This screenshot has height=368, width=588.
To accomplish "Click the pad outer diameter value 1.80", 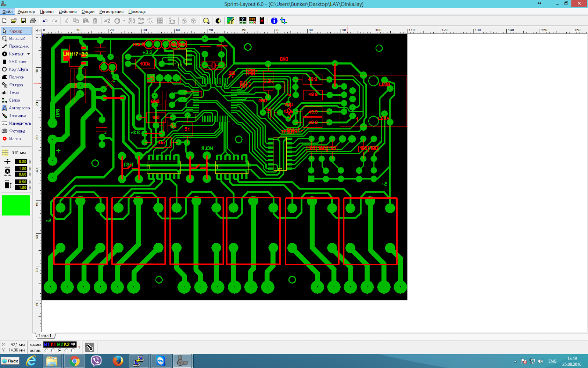I will pyautogui.click(x=21, y=169).
